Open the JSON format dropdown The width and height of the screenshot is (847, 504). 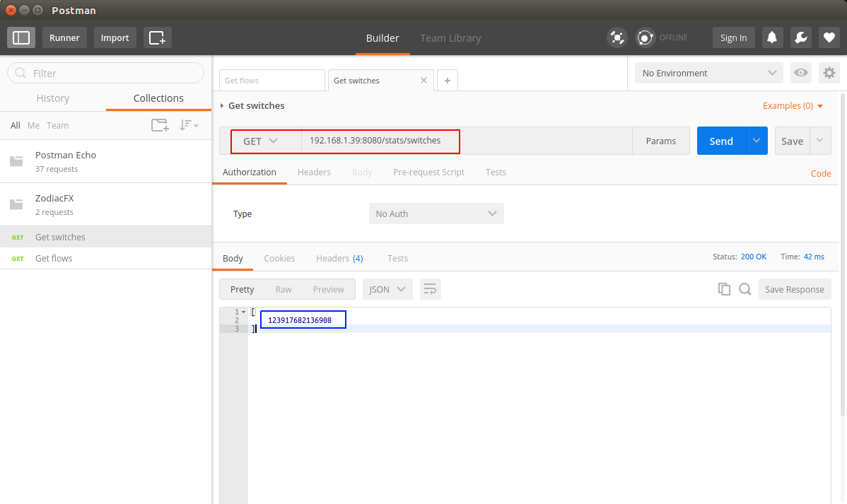[x=387, y=289]
